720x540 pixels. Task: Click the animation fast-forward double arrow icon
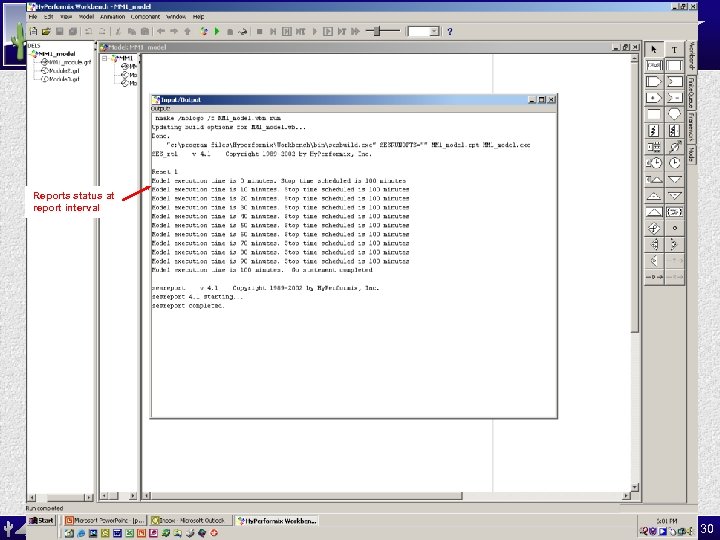(355, 31)
